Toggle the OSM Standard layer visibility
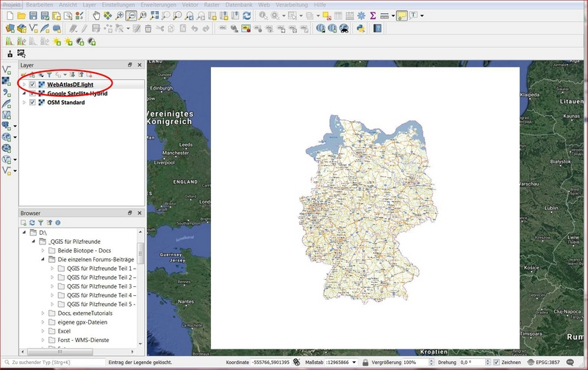The image size is (588, 370). tap(32, 102)
